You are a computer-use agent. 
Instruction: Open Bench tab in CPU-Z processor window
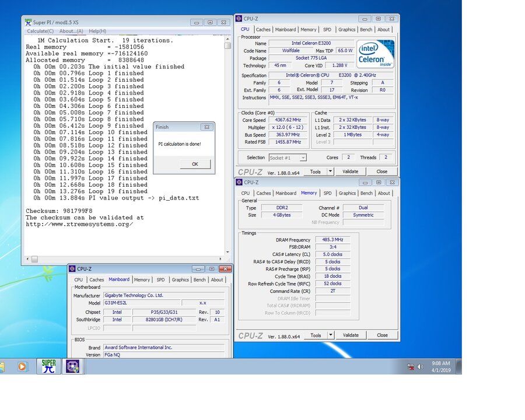(366, 30)
